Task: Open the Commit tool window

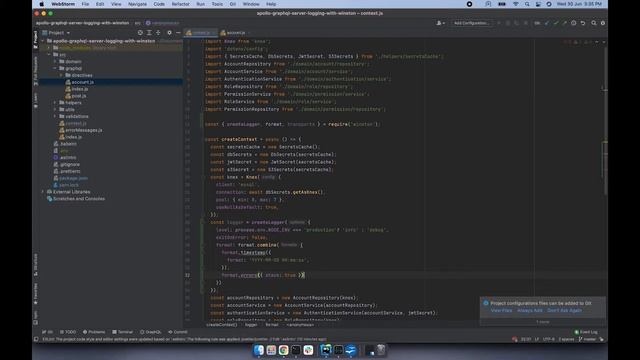Action: (178, 332)
